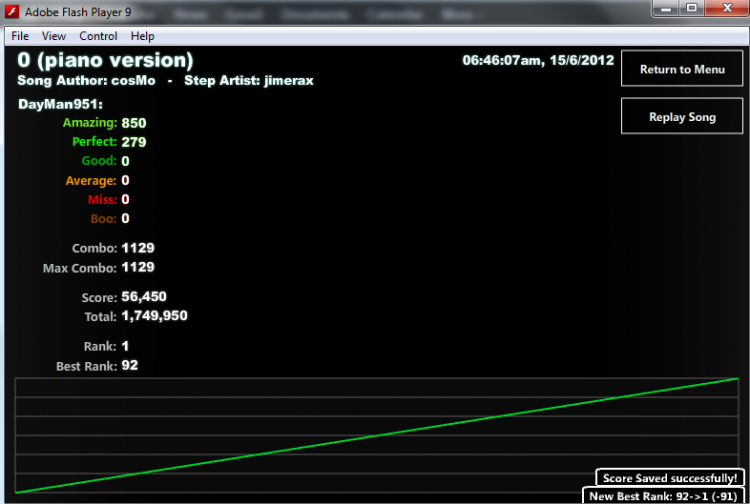Click the green combo graph line
Image resolution: width=750 pixels, height=504 pixels.
[x=376, y=436]
